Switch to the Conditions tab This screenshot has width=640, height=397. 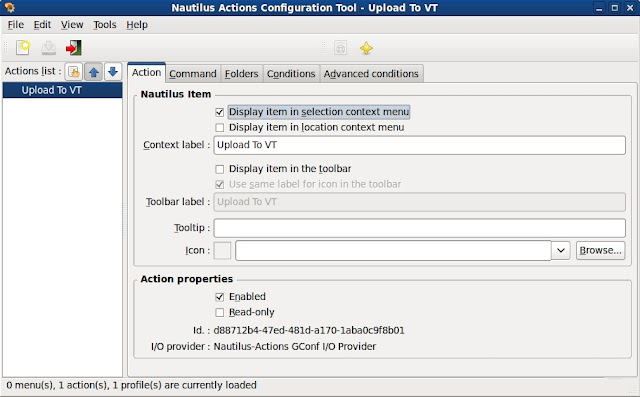(x=291, y=74)
